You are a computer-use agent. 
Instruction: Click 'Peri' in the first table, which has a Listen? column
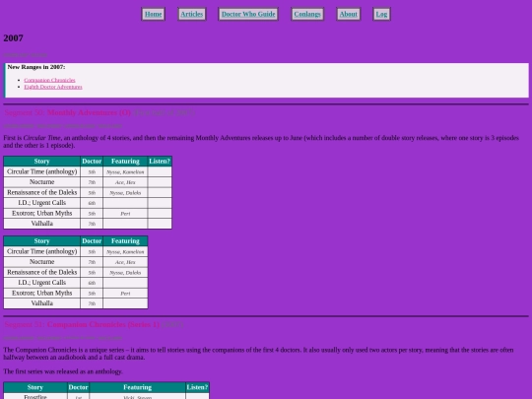click(x=125, y=214)
